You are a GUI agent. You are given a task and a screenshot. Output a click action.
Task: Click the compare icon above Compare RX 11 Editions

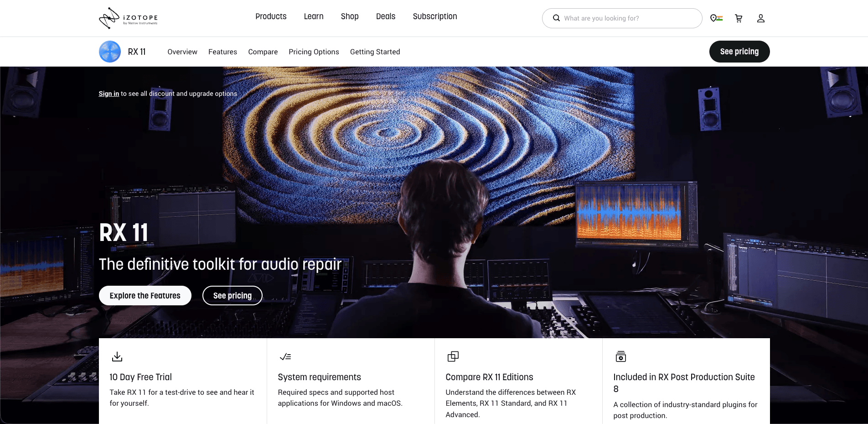(x=453, y=356)
